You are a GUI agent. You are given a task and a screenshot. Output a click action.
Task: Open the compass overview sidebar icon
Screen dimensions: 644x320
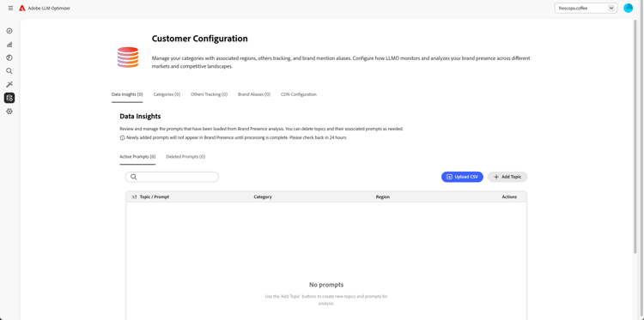point(9,31)
